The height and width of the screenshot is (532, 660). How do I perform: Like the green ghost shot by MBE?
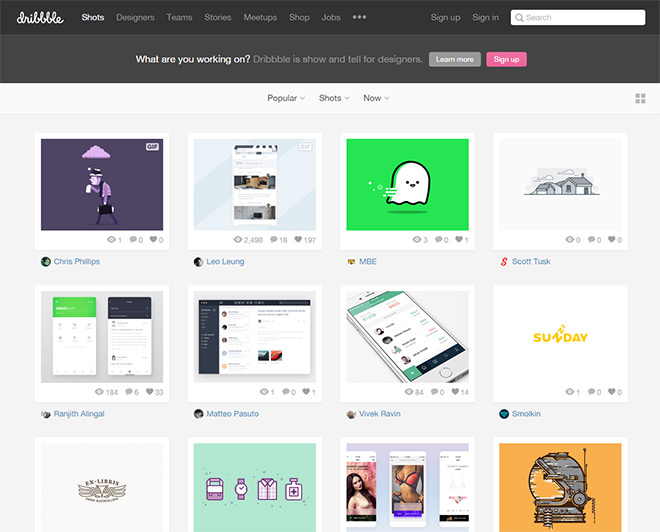tap(458, 240)
